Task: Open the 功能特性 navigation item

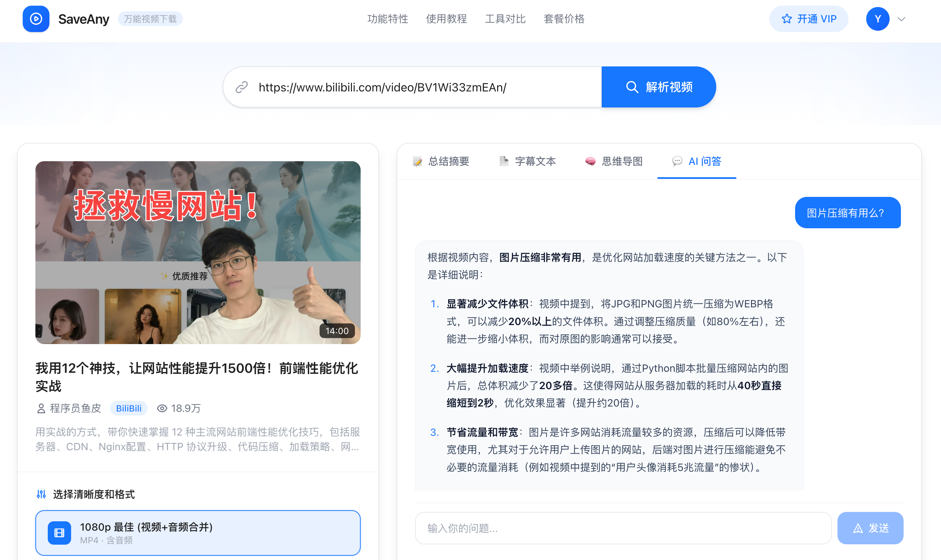Action: point(388,19)
